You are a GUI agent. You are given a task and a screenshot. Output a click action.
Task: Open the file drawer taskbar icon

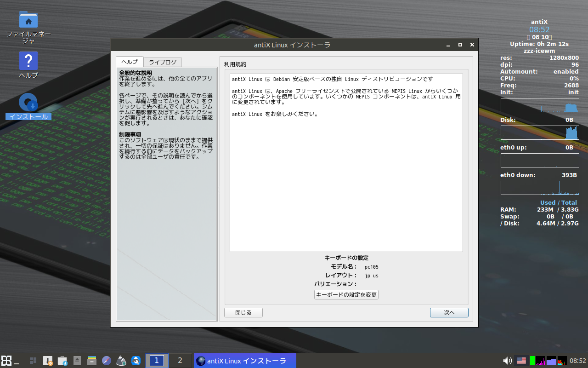click(x=92, y=361)
